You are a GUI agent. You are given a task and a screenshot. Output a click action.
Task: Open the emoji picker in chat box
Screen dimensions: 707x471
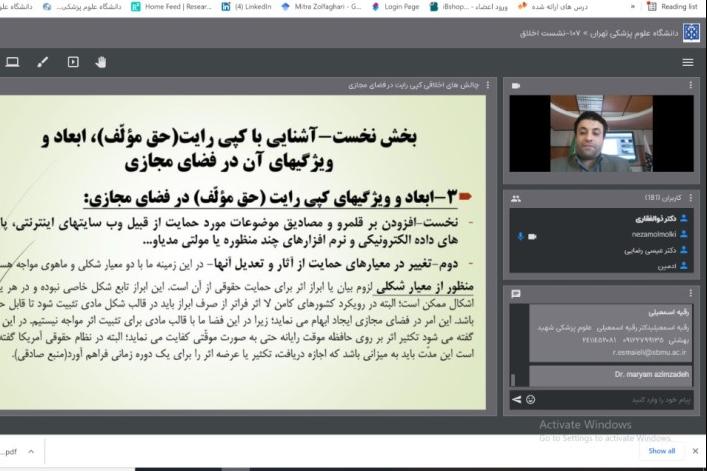(531, 399)
